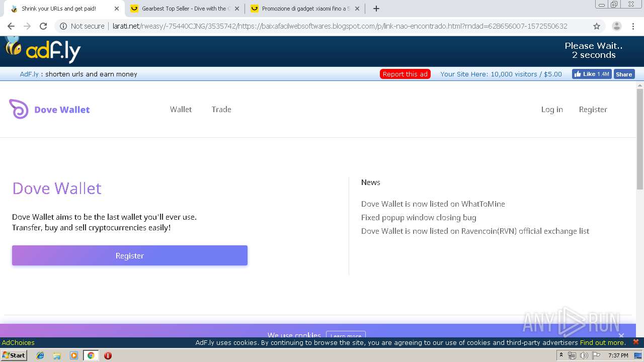
Task: Close the Shrink your URLs tab
Action: [117, 9]
